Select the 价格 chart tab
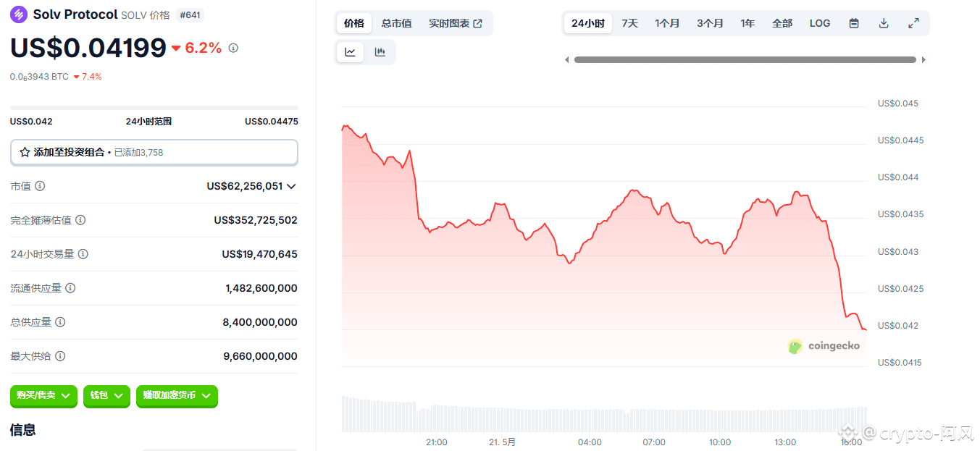Viewport: 980px width, 451px height. pos(354,23)
